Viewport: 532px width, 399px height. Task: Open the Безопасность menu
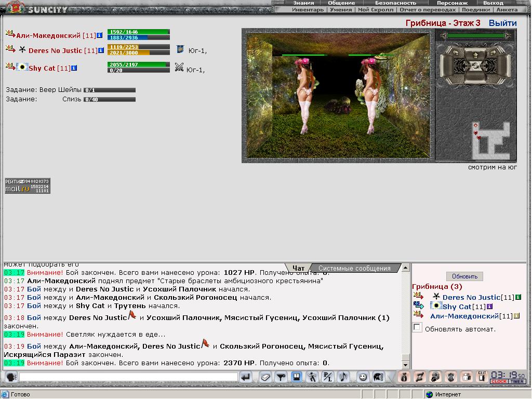coord(395,3)
